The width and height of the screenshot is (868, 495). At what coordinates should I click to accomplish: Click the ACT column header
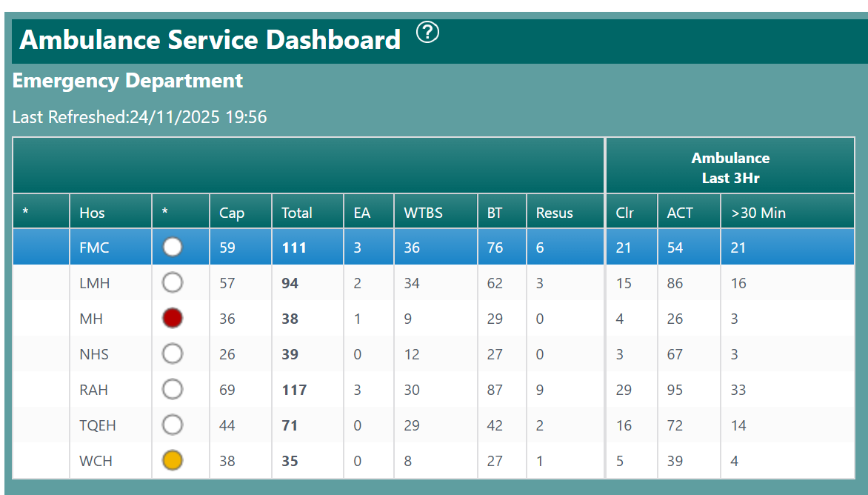[680, 213]
